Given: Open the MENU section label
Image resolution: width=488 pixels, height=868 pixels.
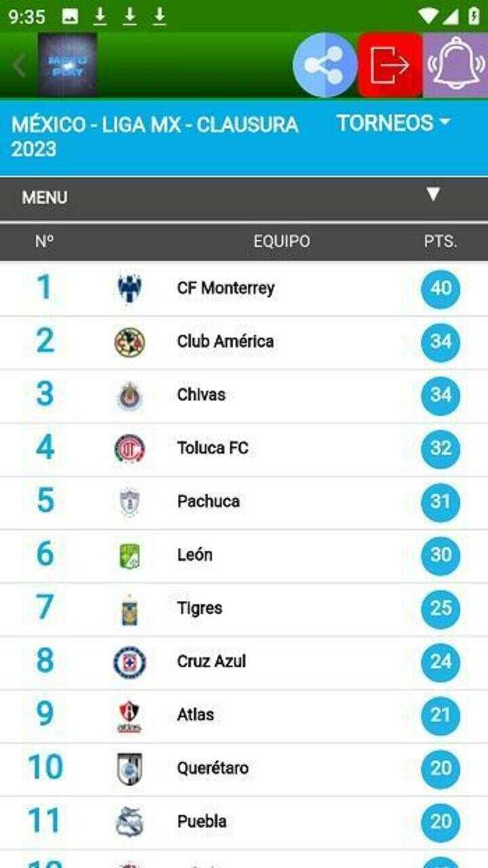Looking at the screenshot, I should 45,198.
